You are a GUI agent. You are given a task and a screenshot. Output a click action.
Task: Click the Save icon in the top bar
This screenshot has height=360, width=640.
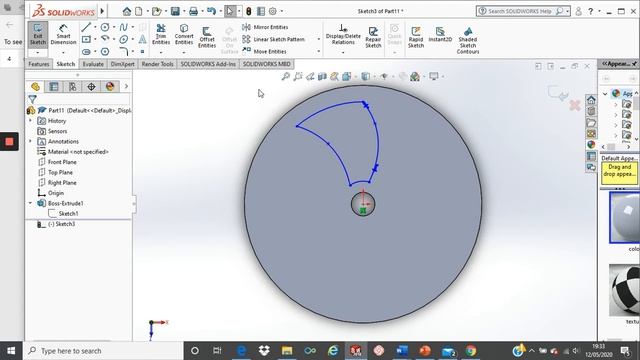click(x=175, y=11)
